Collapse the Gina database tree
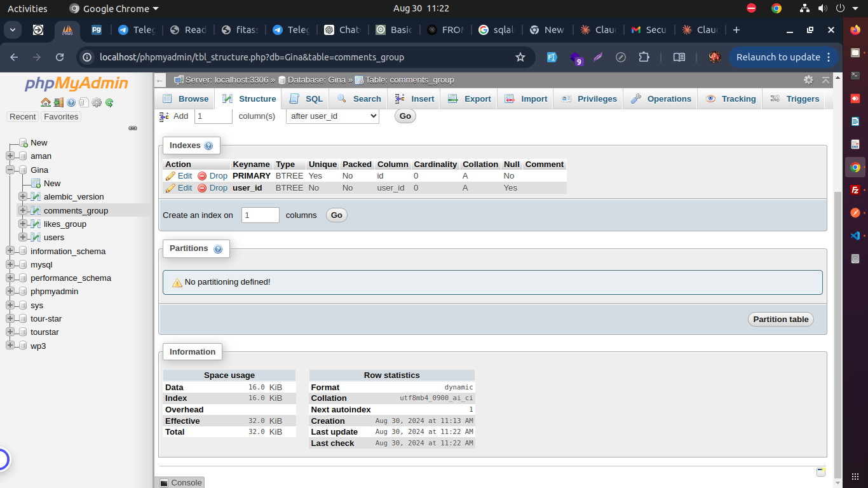 (10, 170)
